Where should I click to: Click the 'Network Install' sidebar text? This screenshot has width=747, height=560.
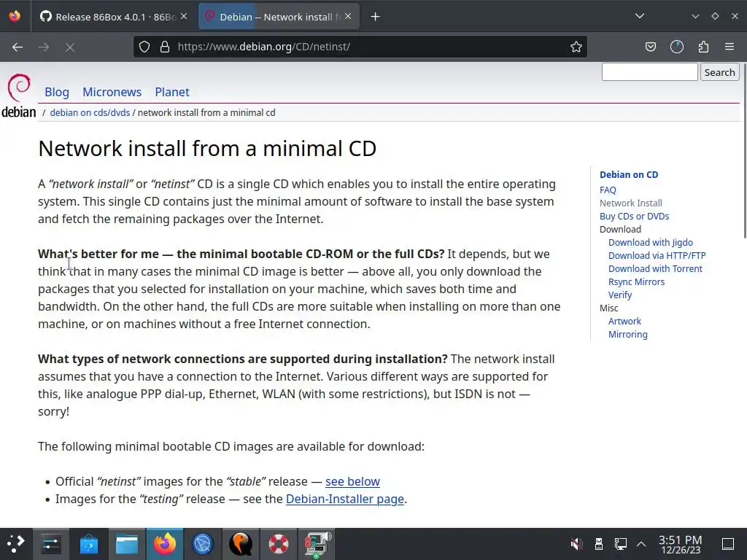click(631, 203)
